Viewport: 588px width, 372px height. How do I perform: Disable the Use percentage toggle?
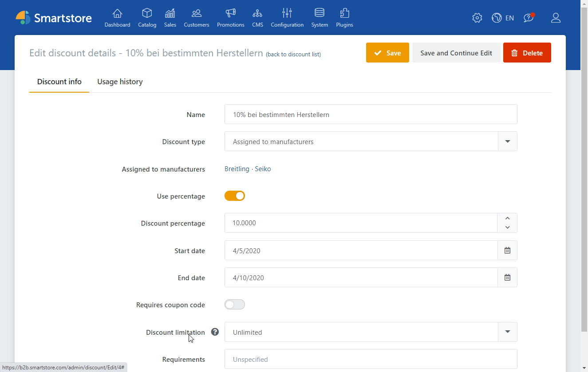[235, 196]
